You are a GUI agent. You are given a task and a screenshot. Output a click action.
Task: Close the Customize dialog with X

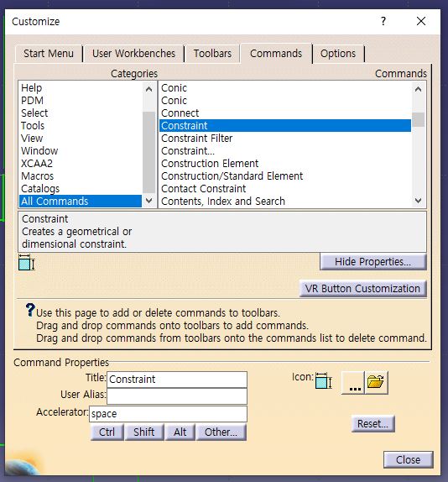(x=421, y=21)
